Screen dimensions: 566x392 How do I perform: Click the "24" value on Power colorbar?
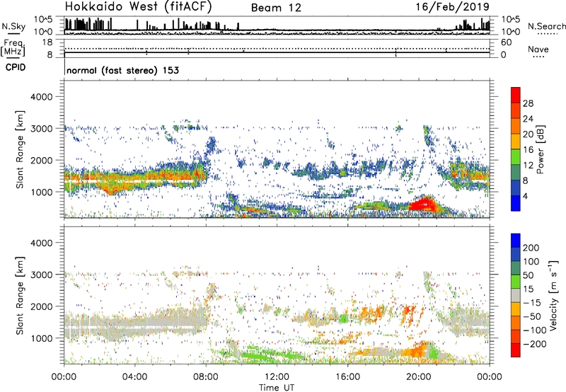(528, 119)
